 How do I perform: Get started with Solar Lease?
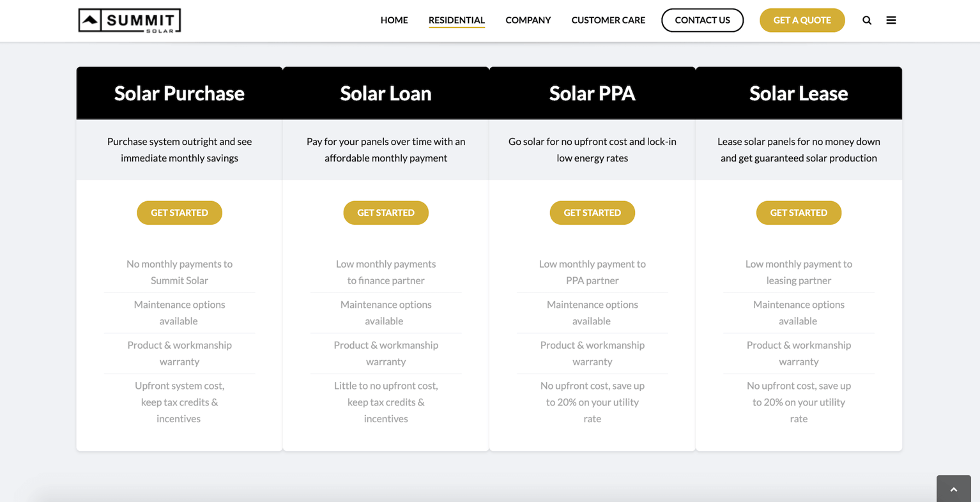point(799,213)
